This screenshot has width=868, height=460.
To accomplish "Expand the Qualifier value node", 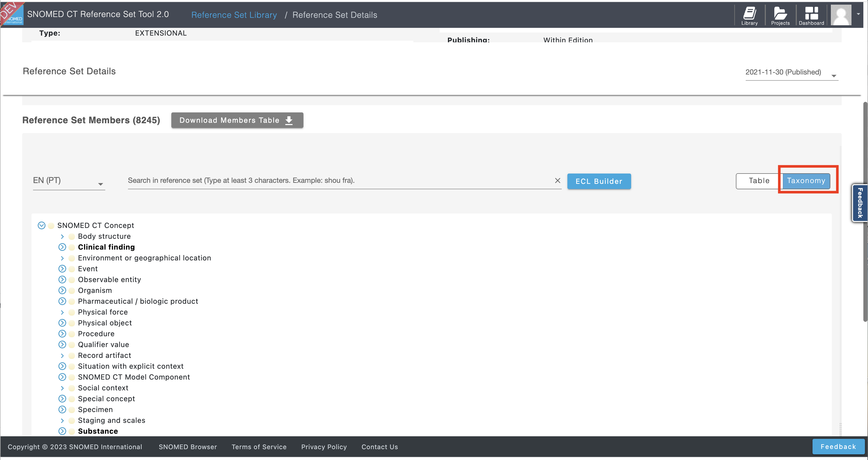I will click(x=62, y=344).
